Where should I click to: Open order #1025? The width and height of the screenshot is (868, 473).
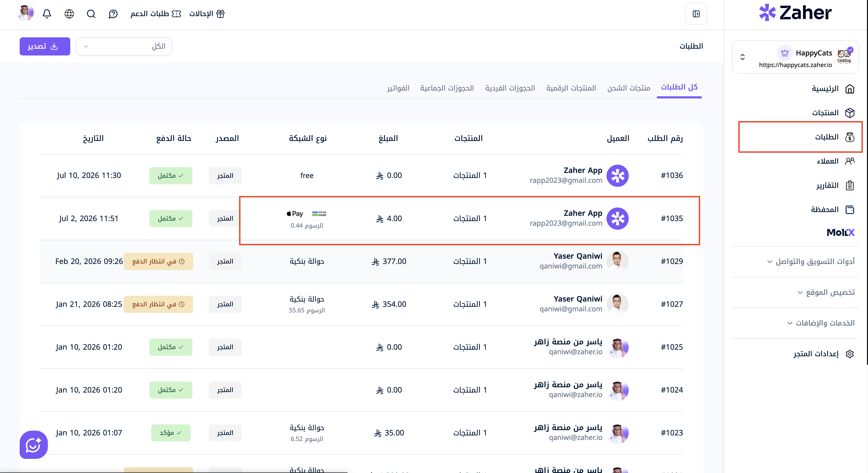672,347
